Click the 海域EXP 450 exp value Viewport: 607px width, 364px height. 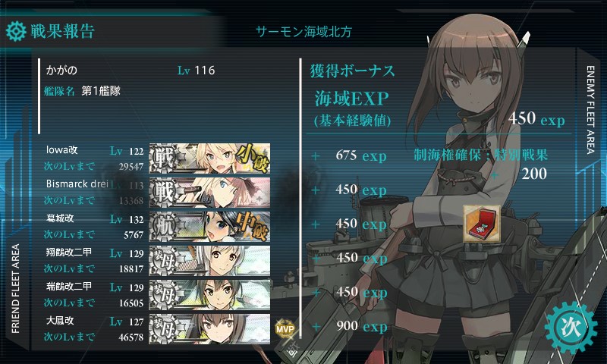pyautogui.click(x=536, y=119)
